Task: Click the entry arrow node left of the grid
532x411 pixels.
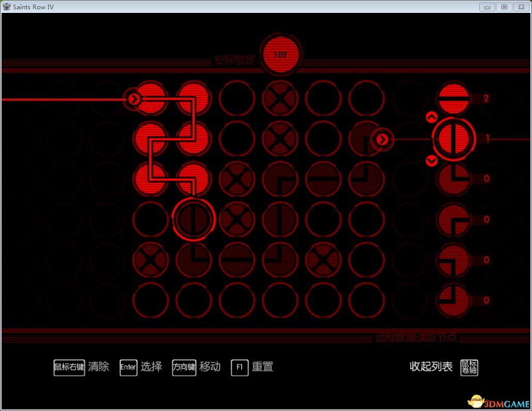Action: pos(135,99)
